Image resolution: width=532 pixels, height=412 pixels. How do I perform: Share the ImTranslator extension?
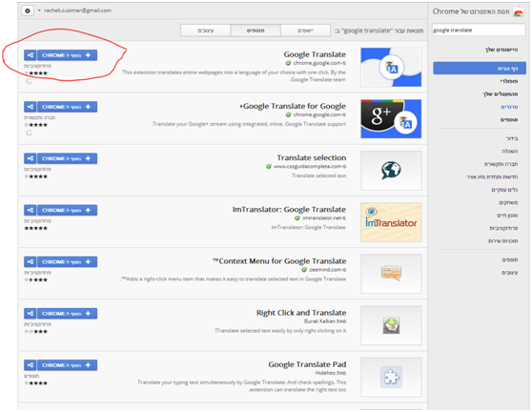31,210
